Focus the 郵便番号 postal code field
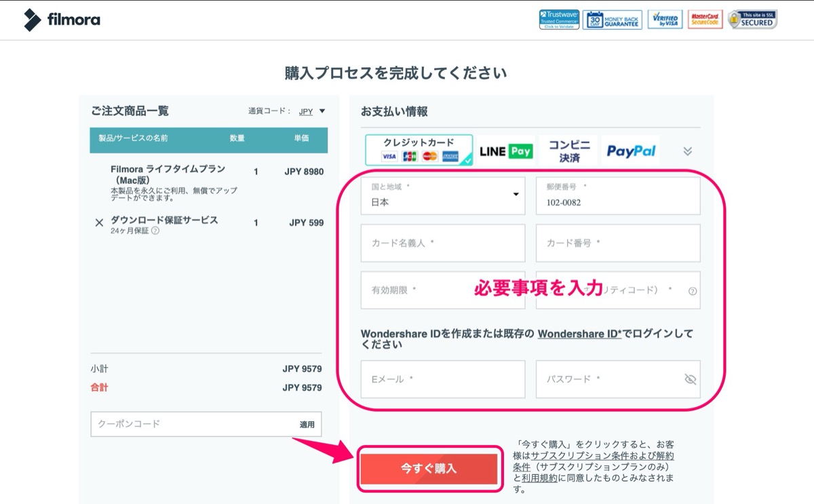The width and height of the screenshot is (814, 504). pyautogui.click(x=618, y=195)
